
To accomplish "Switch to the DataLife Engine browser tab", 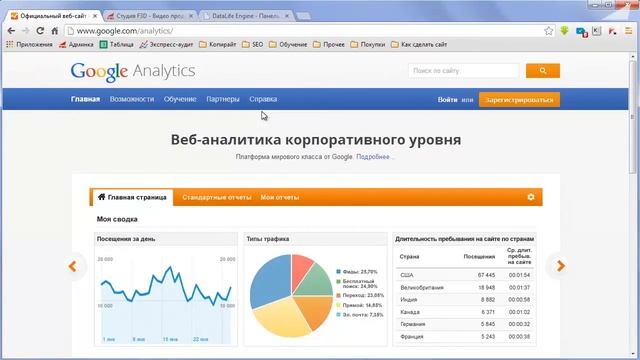I will (246, 16).
